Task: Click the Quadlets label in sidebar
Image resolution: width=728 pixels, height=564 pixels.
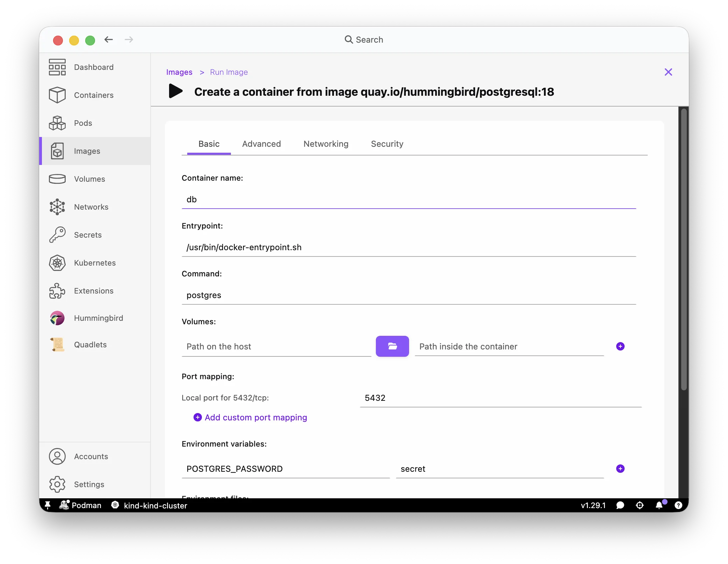Action: click(90, 345)
